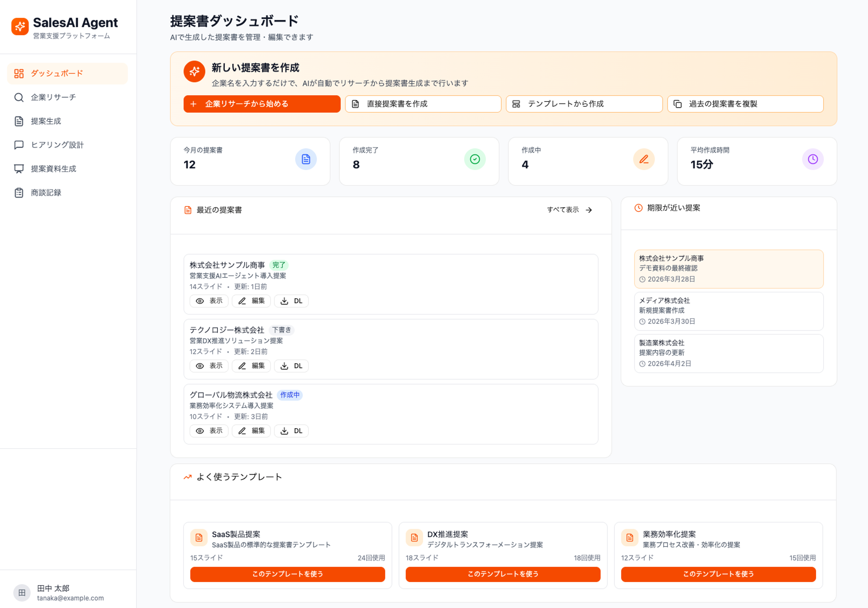Show the グローバル物流株式会社 proposal with 表示

coord(209,431)
